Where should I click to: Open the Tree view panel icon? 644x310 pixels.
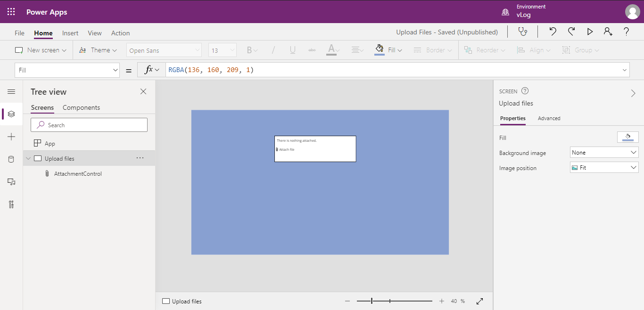click(x=11, y=114)
